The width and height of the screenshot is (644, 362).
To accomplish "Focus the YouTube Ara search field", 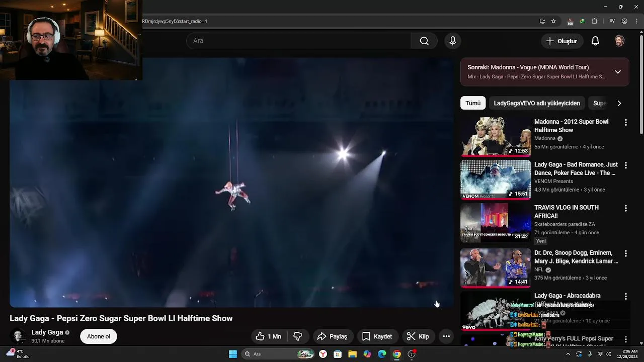I will pos(299,41).
